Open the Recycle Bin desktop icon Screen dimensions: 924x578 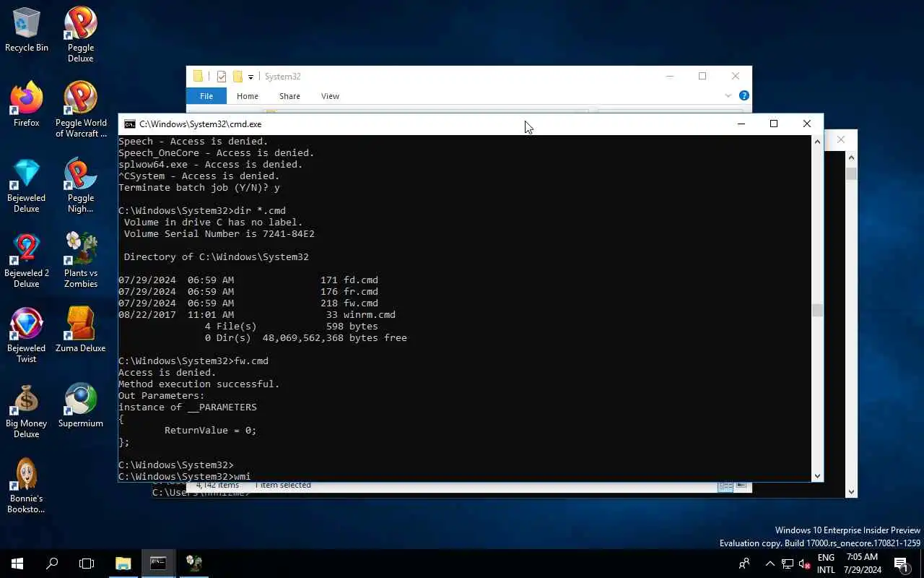pyautogui.click(x=27, y=30)
